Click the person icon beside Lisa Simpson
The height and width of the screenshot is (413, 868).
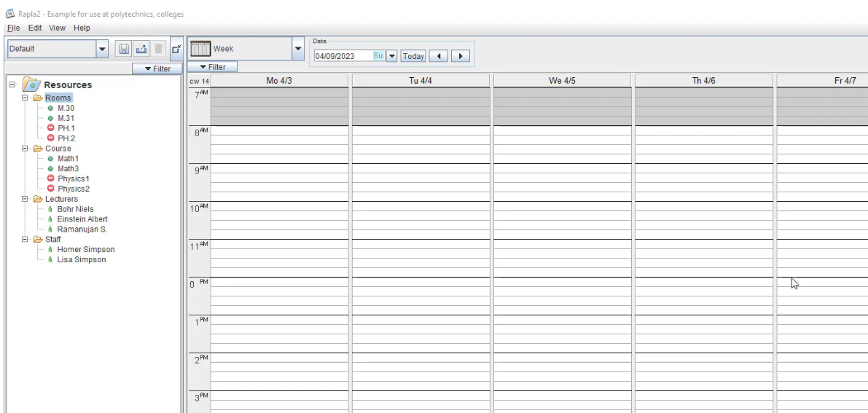tap(50, 259)
